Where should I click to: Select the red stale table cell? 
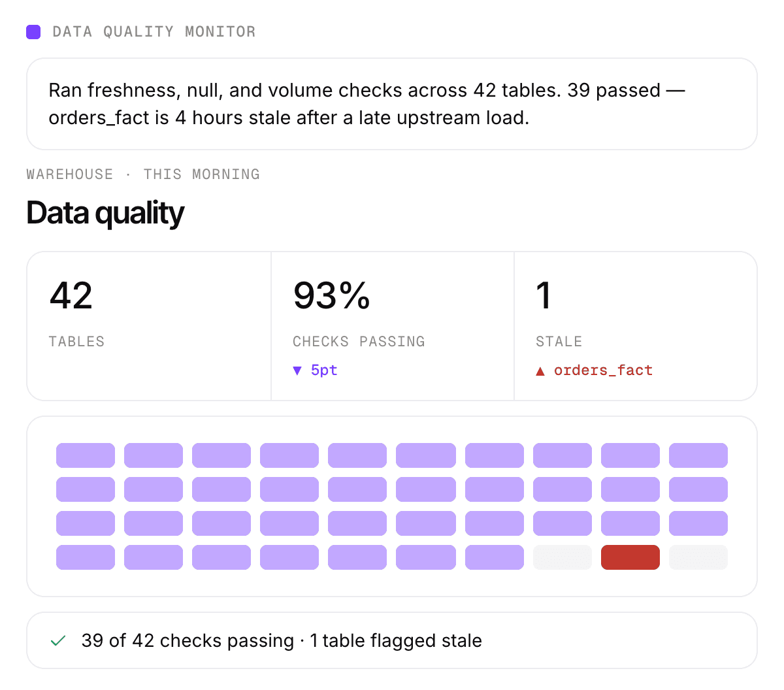coord(630,557)
